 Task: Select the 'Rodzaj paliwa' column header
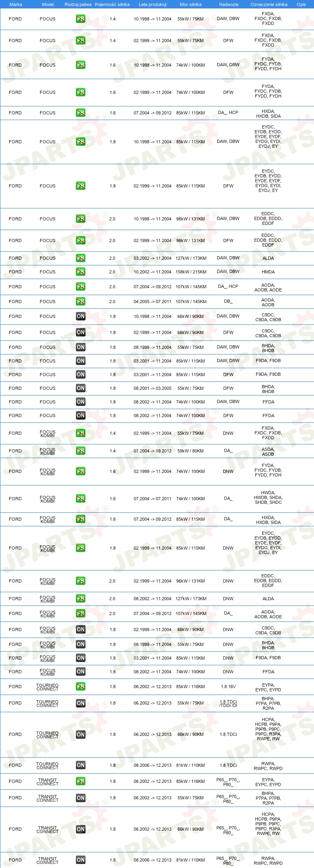pos(78,4)
